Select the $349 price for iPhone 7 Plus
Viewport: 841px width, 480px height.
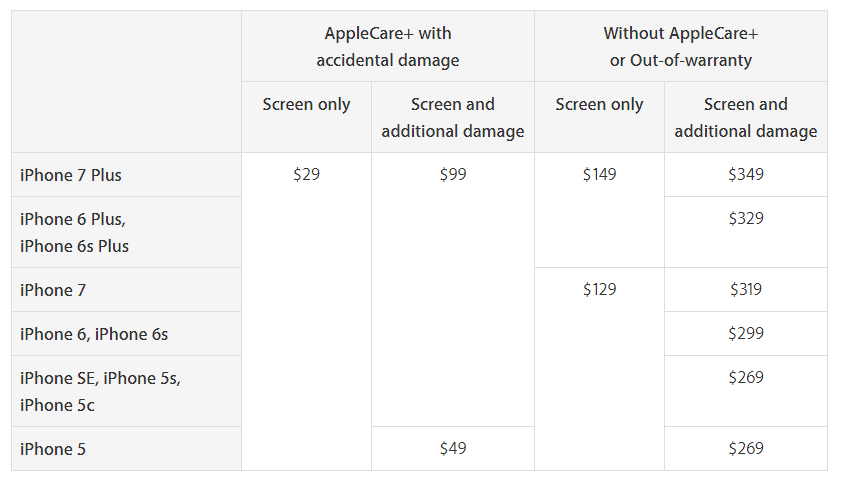[746, 175]
